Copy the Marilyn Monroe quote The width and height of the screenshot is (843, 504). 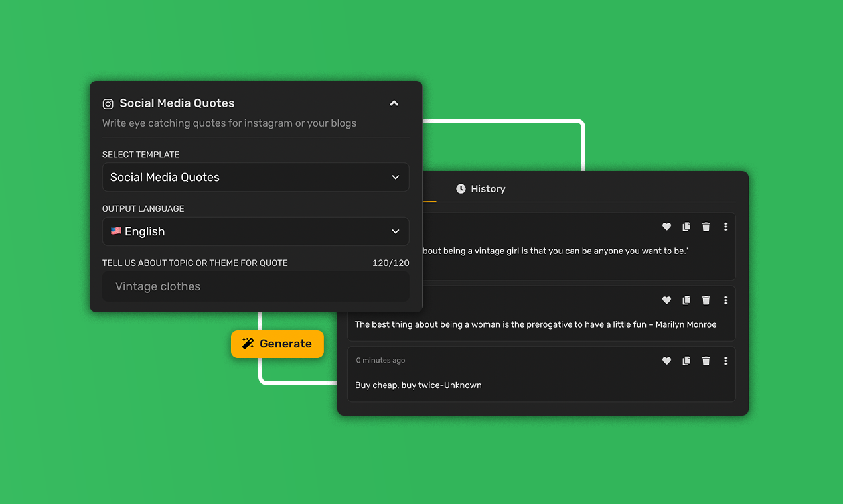(686, 300)
